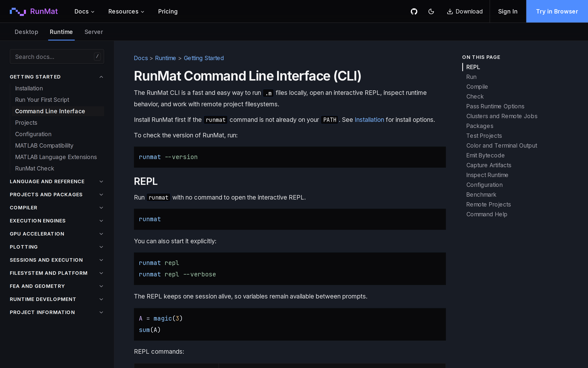The image size is (588, 368).
Task: Toggle dark mode moon icon
Action: pos(431,11)
